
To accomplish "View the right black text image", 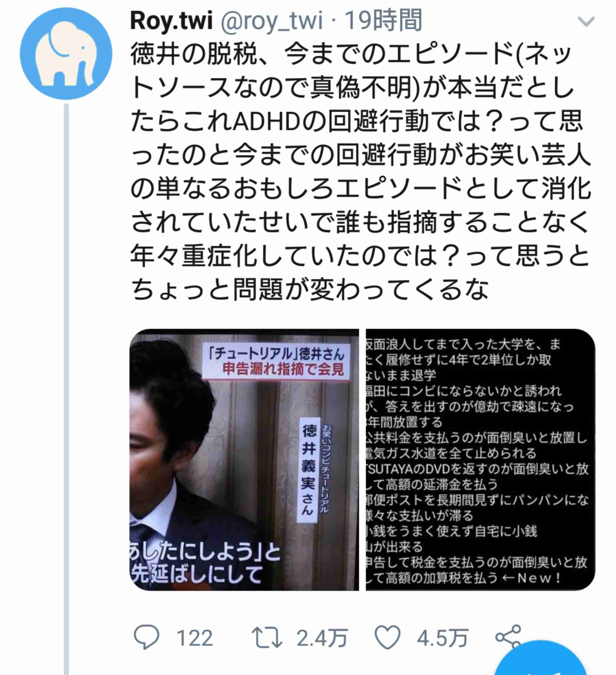I will 480,460.
